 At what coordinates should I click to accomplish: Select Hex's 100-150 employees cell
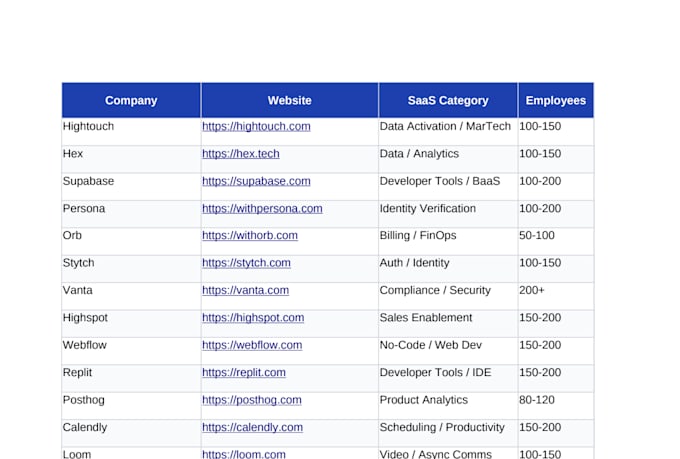pos(556,159)
